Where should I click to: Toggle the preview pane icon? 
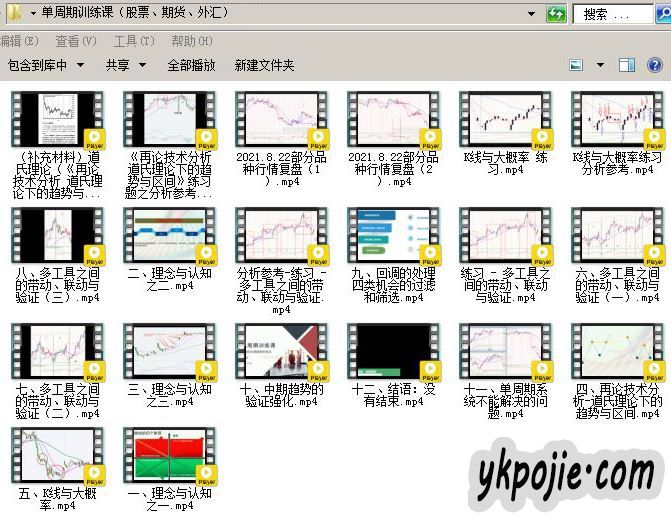(x=627, y=65)
